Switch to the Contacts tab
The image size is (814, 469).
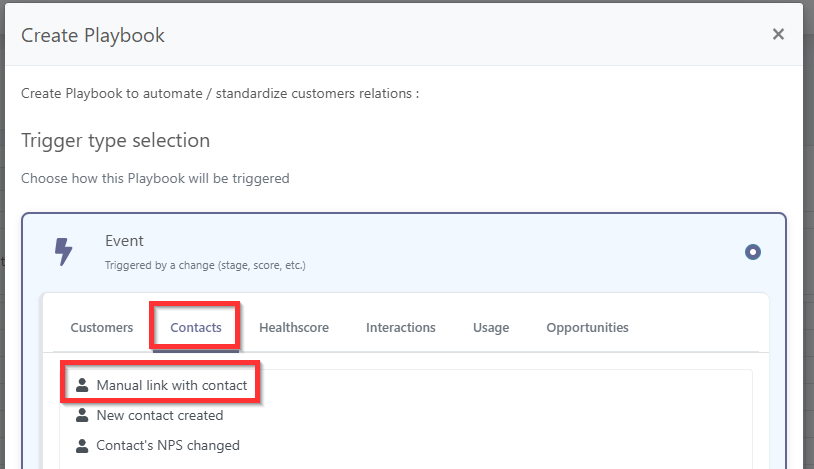(196, 328)
